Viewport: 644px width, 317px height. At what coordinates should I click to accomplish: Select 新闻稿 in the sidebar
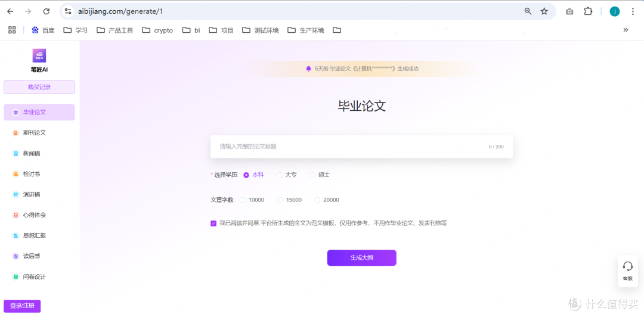tap(39, 153)
